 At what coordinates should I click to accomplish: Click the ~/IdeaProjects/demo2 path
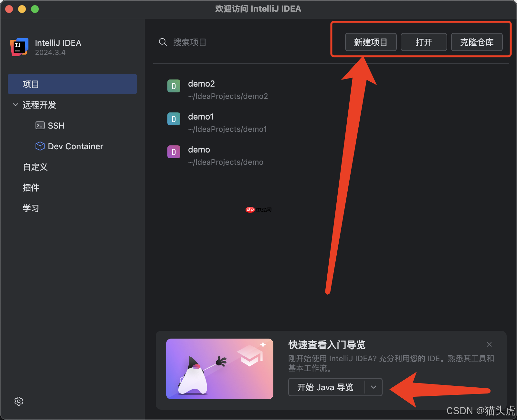[x=228, y=96]
